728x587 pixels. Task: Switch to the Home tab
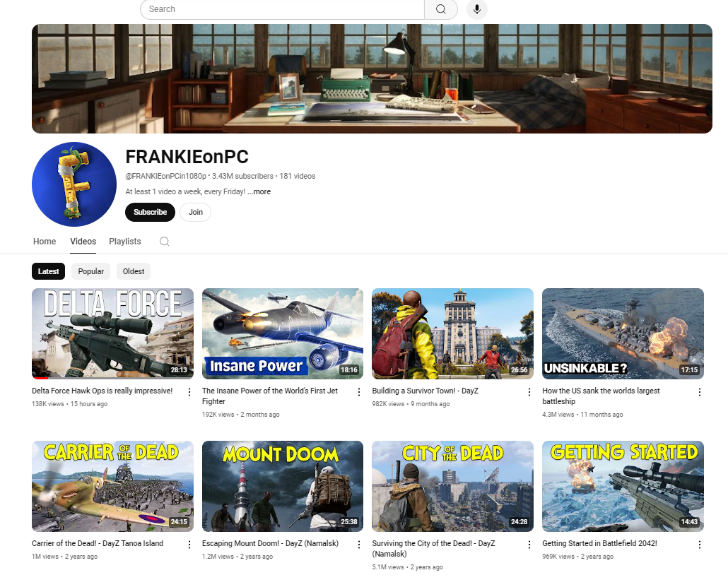pyautogui.click(x=45, y=242)
